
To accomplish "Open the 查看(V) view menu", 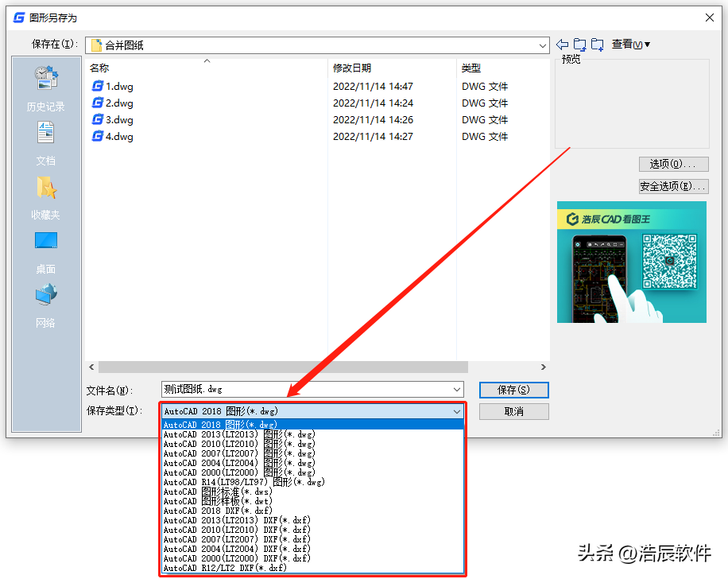I will pos(630,45).
